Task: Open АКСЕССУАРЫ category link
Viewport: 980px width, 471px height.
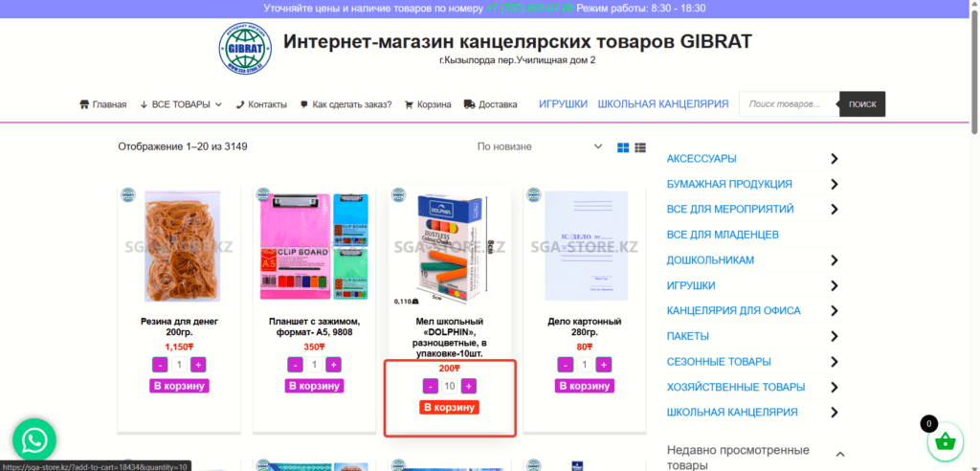Action: click(x=702, y=159)
